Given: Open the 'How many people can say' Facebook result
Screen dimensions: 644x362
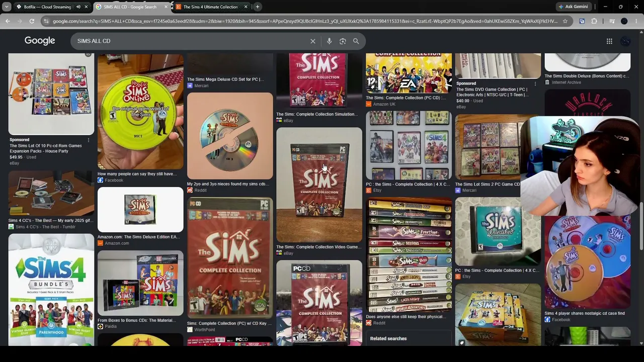Looking at the screenshot, I should point(137,174).
